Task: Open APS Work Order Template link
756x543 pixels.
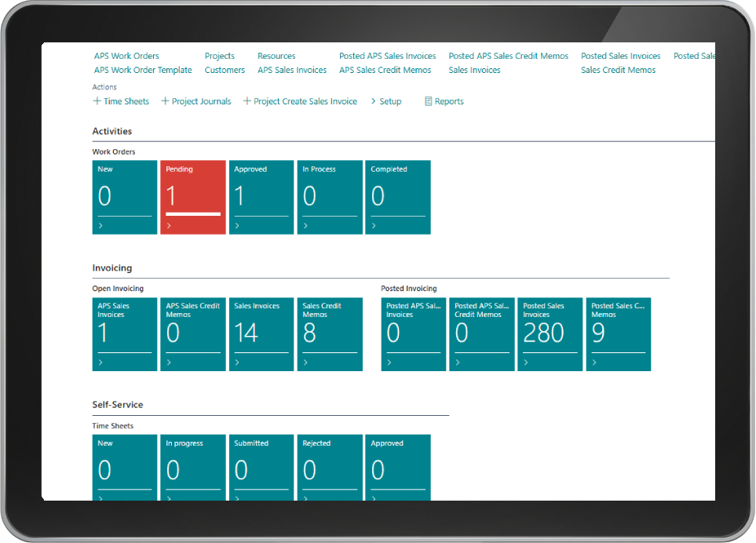Action: pyautogui.click(x=143, y=70)
